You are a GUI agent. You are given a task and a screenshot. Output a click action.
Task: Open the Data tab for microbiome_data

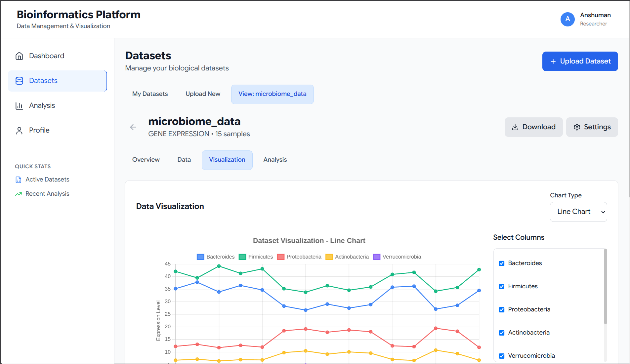point(184,160)
